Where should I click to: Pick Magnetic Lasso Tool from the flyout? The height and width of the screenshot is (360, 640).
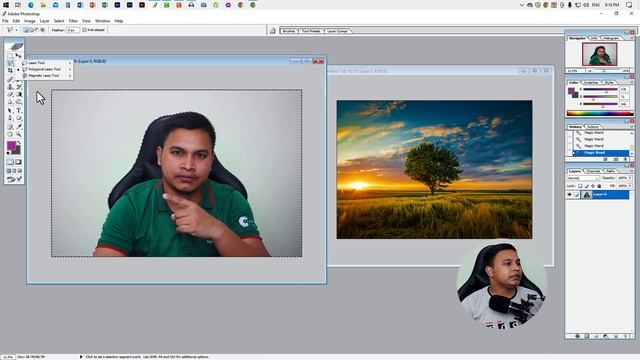pos(47,76)
